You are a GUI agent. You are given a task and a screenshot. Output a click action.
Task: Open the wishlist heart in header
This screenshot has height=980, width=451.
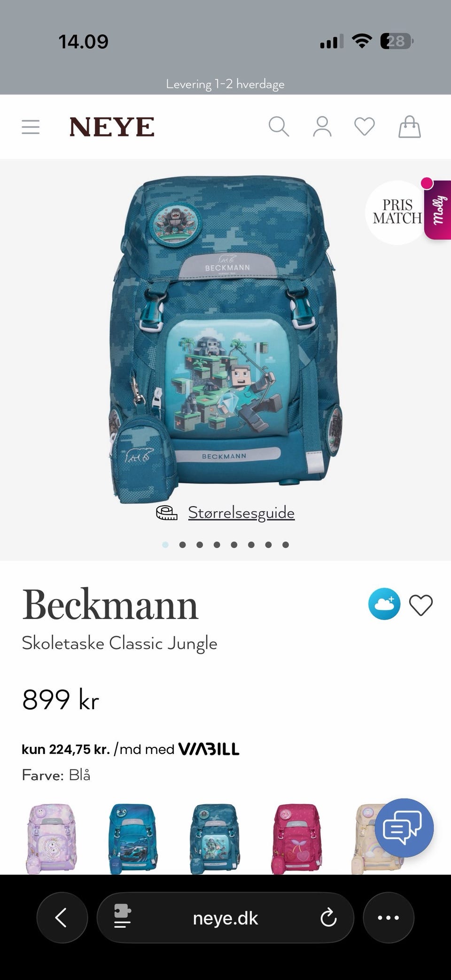tap(365, 127)
